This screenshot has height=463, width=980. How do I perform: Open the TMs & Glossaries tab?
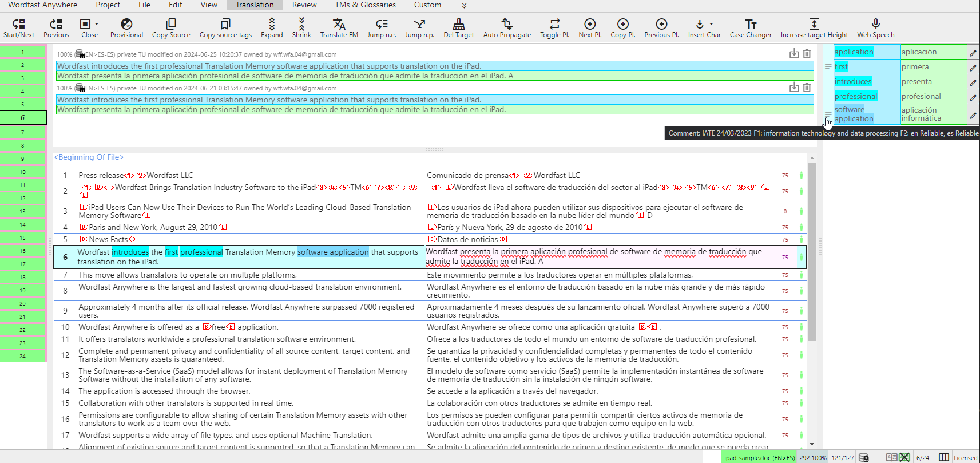point(365,5)
